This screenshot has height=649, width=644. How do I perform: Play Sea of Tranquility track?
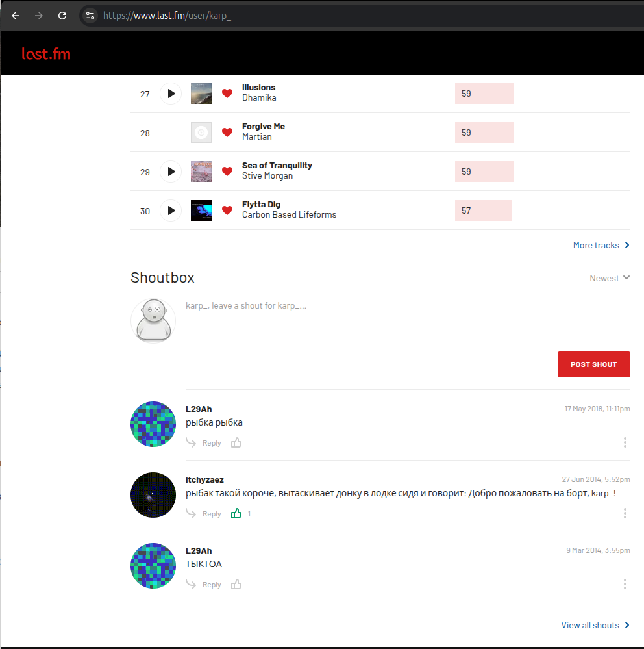171,172
